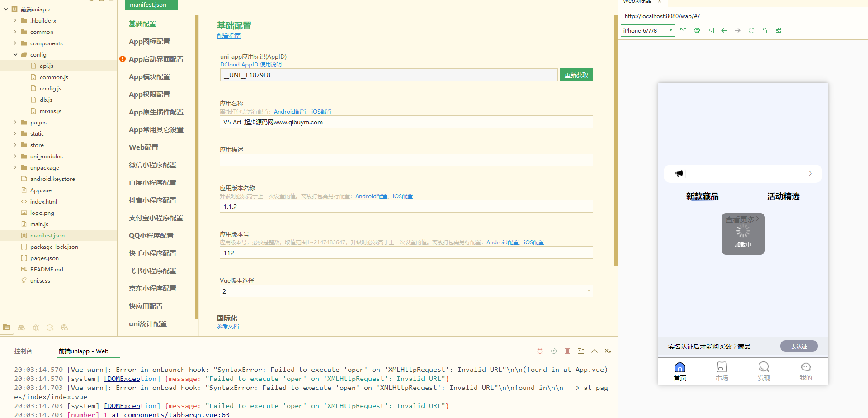Open pages.json in the file tree
Image resolution: width=868 pixels, height=418 pixels.
(44, 258)
